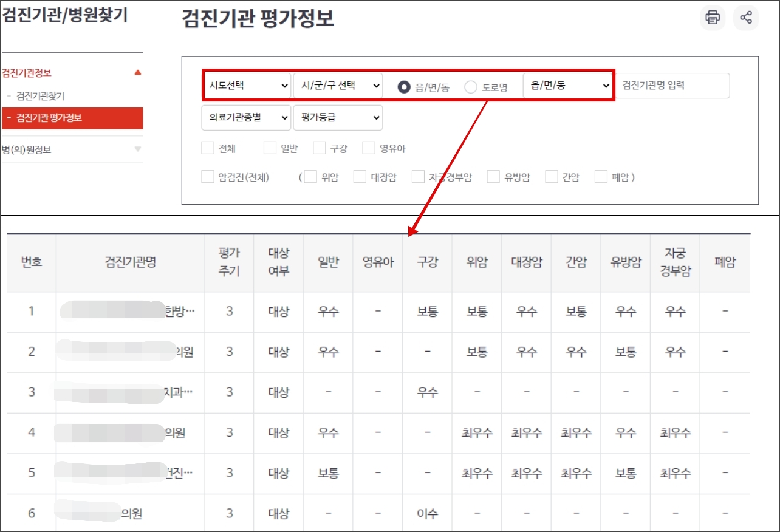Open the 의료기관종별 dropdown
Viewport: 780px width, 532px height.
(247, 117)
